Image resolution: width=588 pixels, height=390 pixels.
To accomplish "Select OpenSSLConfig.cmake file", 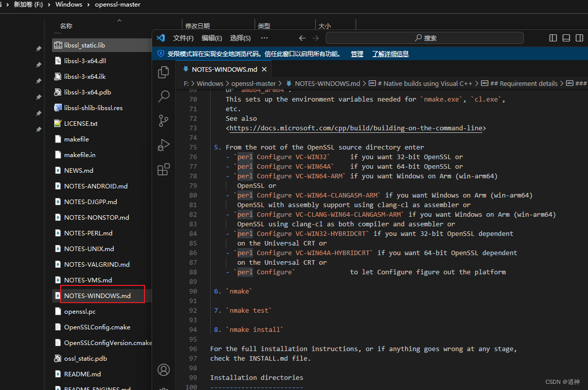I will coord(97,327).
